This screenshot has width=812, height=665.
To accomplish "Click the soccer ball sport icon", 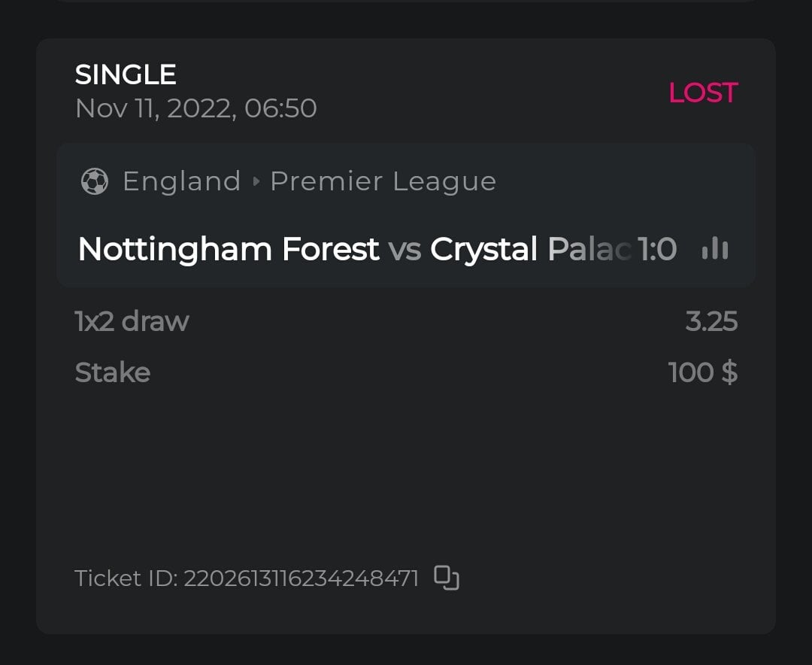I will click(94, 181).
